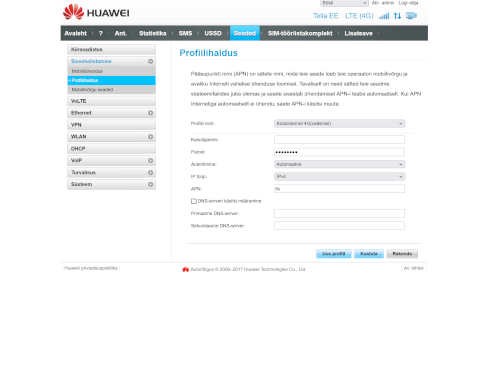Open the SMS tab
The width and height of the screenshot is (500, 366).
[185, 33]
